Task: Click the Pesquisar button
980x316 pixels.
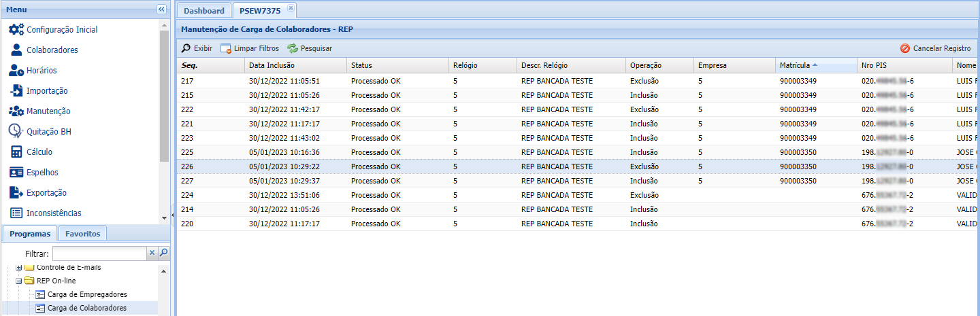Action: (x=310, y=49)
